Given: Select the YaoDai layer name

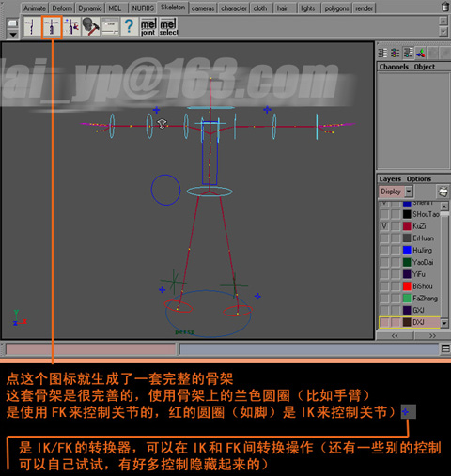Looking at the screenshot, I should 423,262.
